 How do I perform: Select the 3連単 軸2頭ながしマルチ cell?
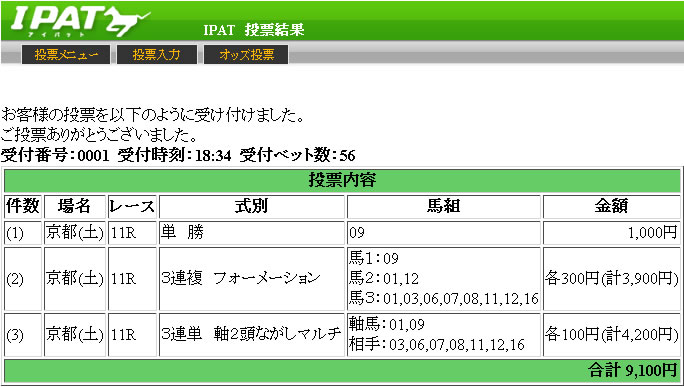click(x=251, y=335)
